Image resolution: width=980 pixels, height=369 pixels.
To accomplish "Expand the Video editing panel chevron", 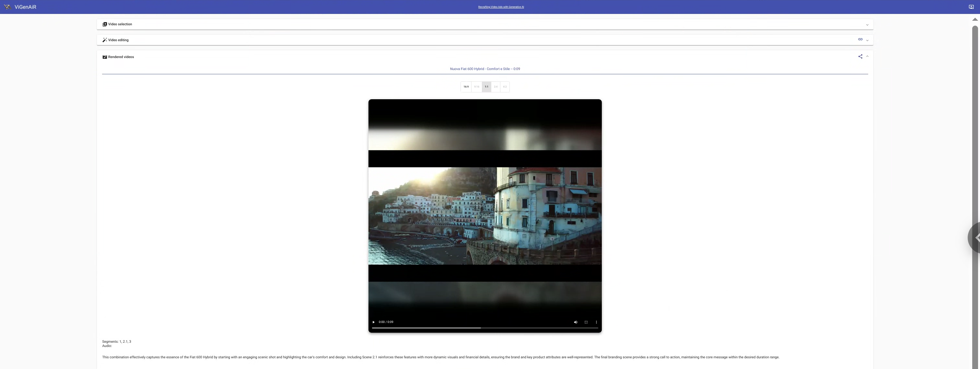I will 867,40.
